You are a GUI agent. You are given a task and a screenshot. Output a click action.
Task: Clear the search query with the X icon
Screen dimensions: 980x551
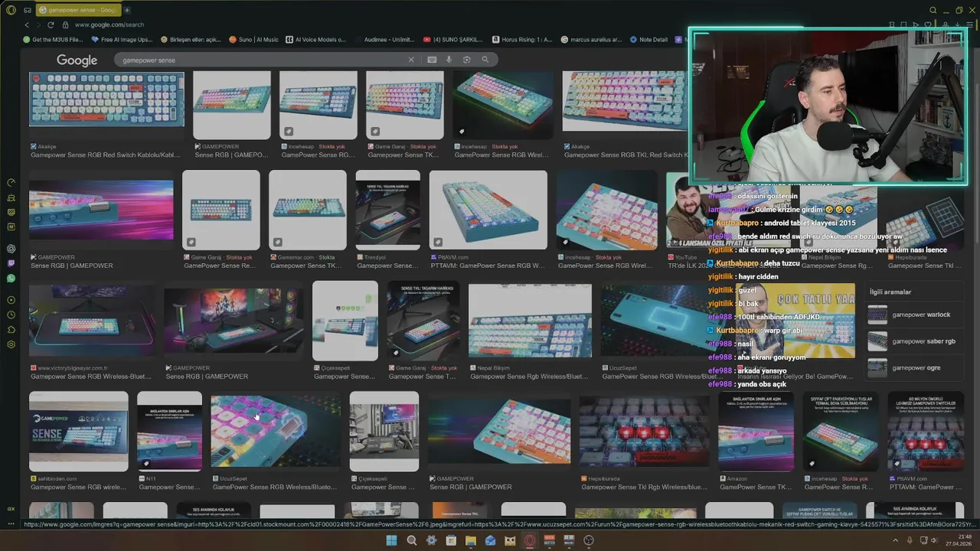(411, 60)
